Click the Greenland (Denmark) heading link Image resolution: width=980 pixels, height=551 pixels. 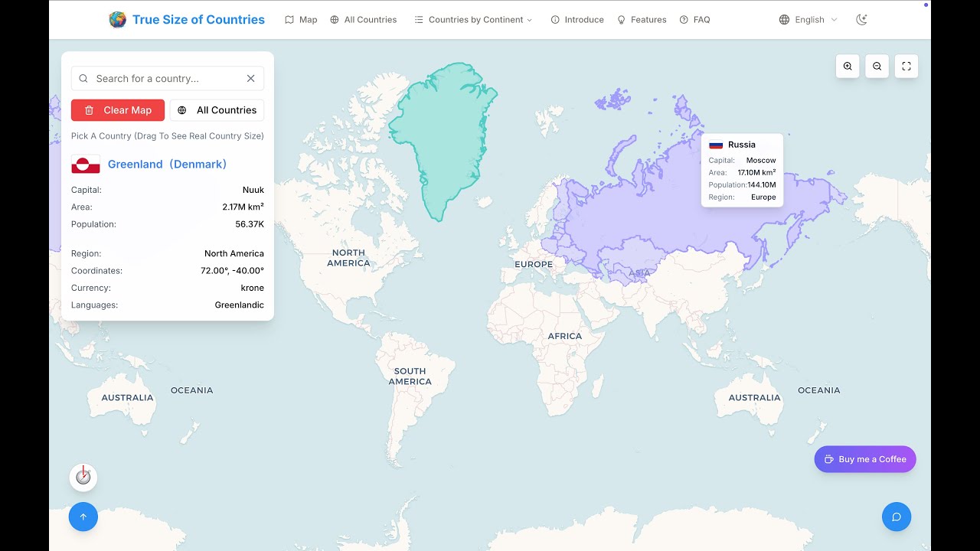coord(167,164)
